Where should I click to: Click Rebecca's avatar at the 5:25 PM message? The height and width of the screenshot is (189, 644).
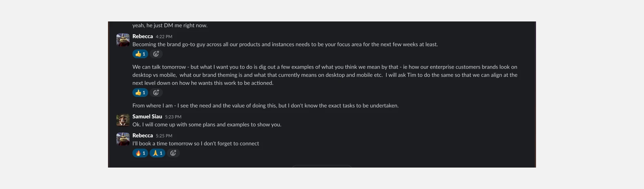click(123, 139)
